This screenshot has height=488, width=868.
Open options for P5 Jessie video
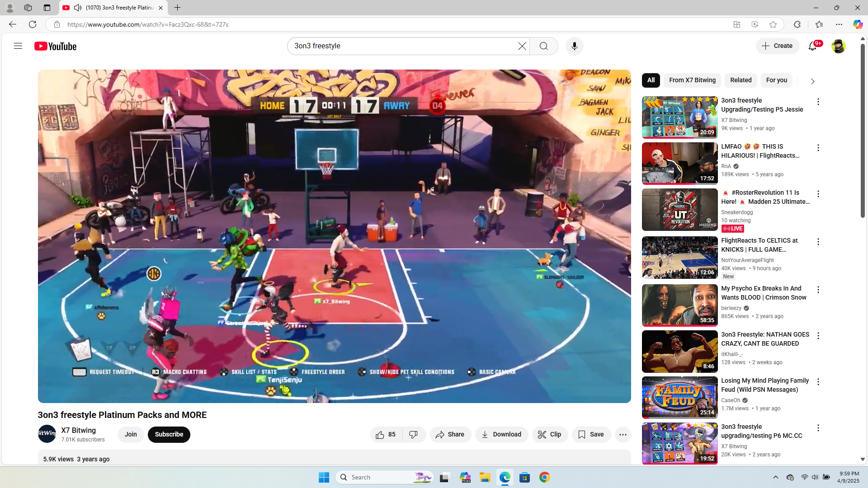[818, 102]
